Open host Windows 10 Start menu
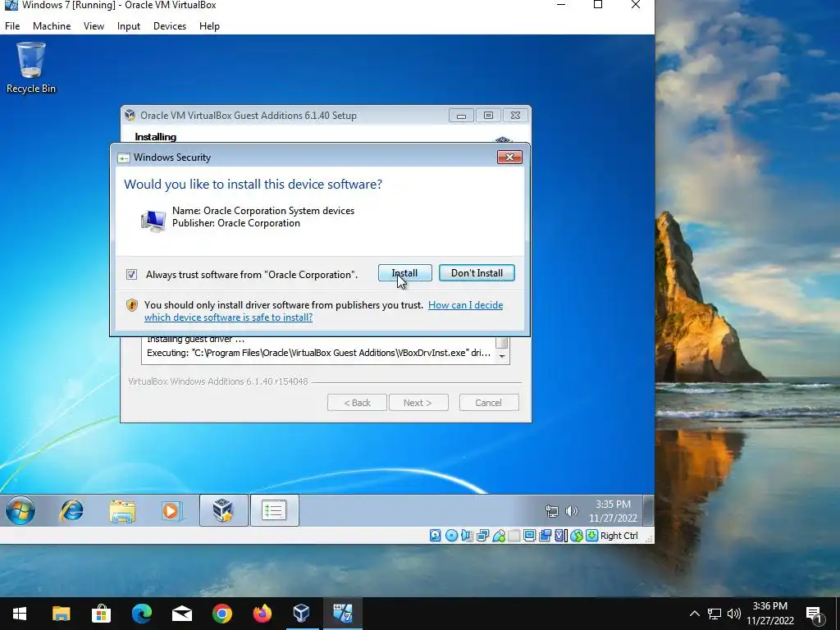840x630 pixels. [x=20, y=614]
